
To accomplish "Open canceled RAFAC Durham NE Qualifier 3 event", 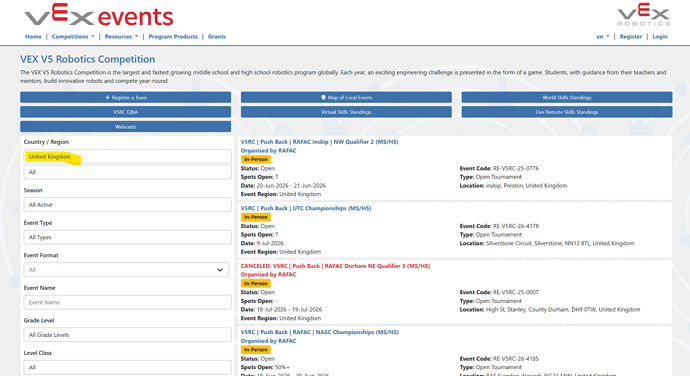I will [335, 266].
